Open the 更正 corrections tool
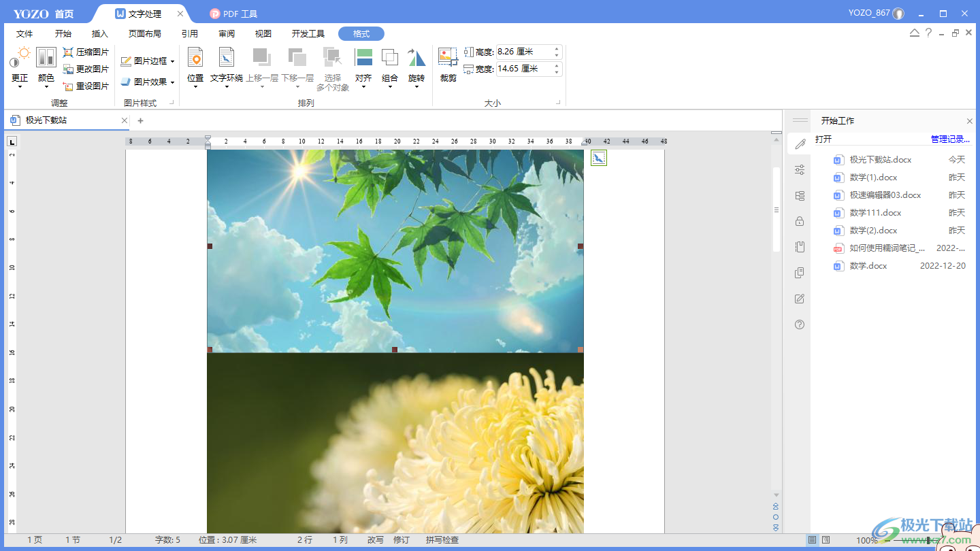 [x=20, y=67]
